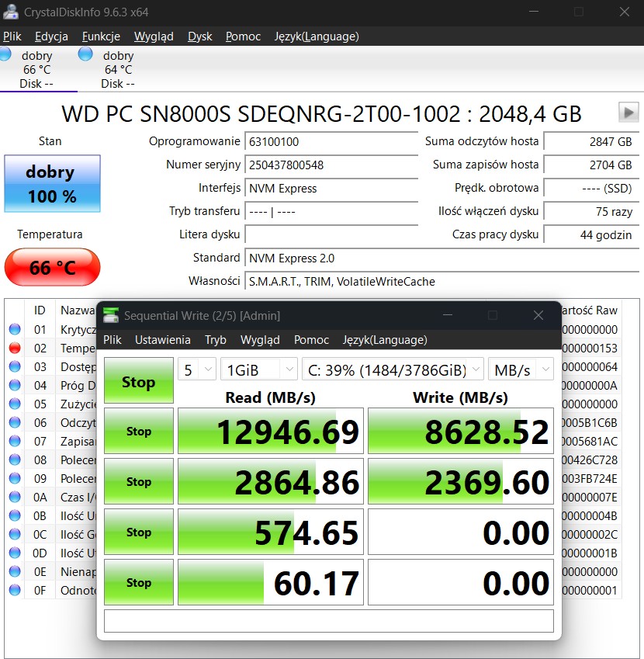Click the CrystalDiskMark icon in the title bar

coord(112,315)
